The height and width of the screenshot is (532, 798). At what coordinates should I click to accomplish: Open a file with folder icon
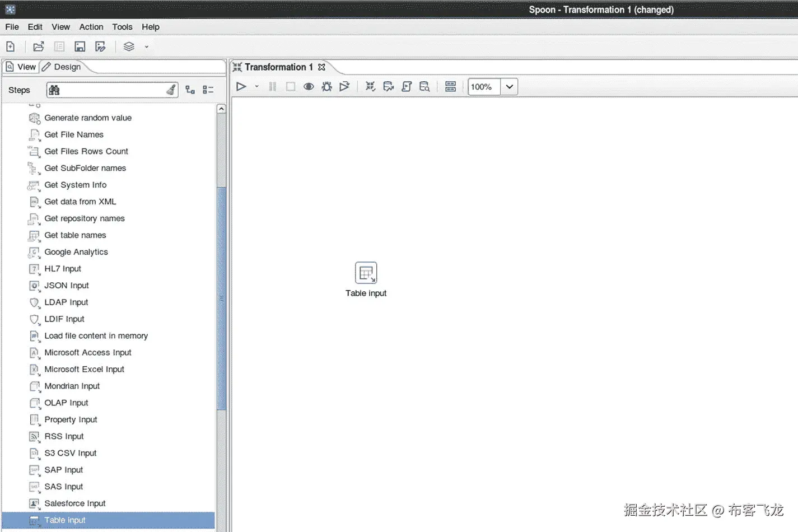pyautogui.click(x=39, y=47)
